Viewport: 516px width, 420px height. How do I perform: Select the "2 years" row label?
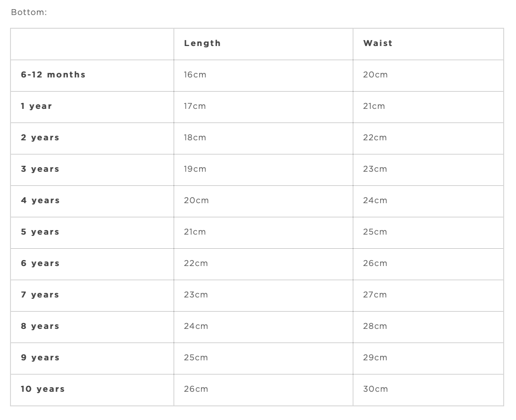40,138
